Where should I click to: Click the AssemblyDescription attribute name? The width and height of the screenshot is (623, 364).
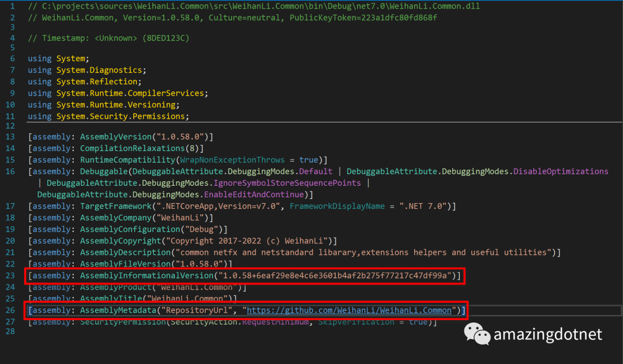126,252
